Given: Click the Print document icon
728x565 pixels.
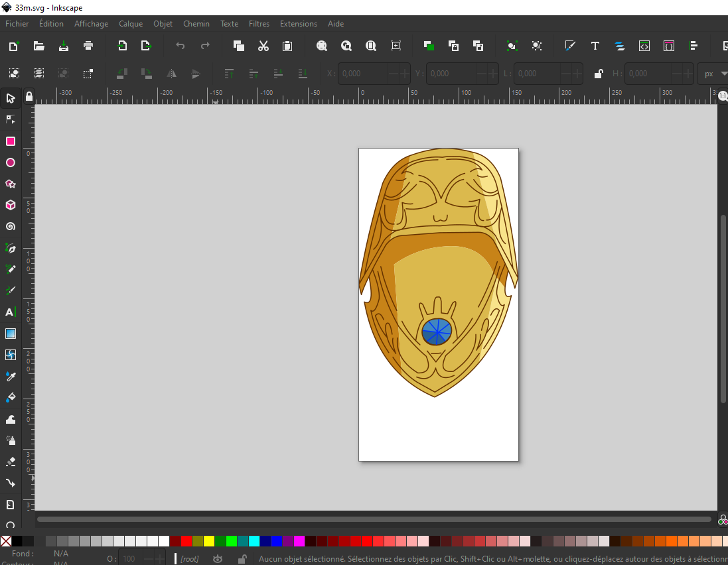Looking at the screenshot, I should point(88,46).
